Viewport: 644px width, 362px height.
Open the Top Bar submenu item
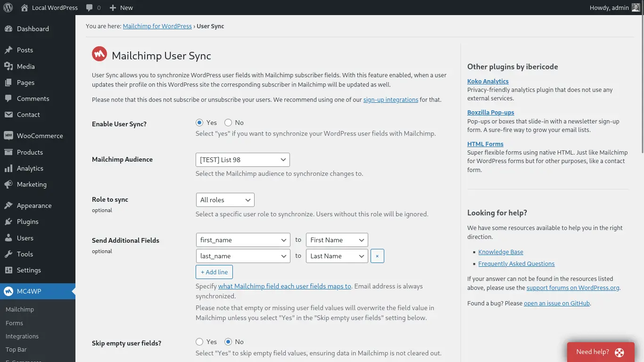pyautogui.click(x=16, y=349)
